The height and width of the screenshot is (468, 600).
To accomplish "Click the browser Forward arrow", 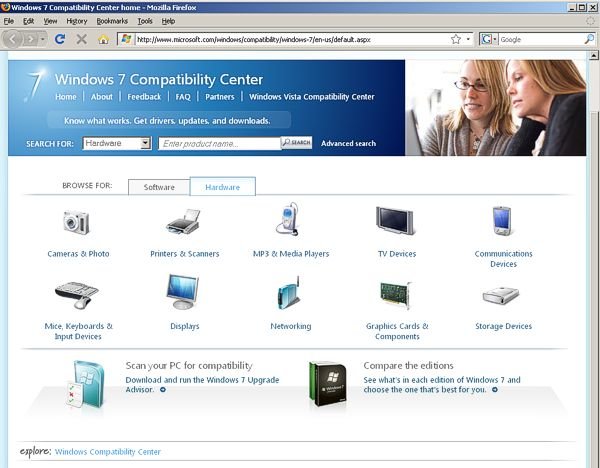I will [31, 39].
